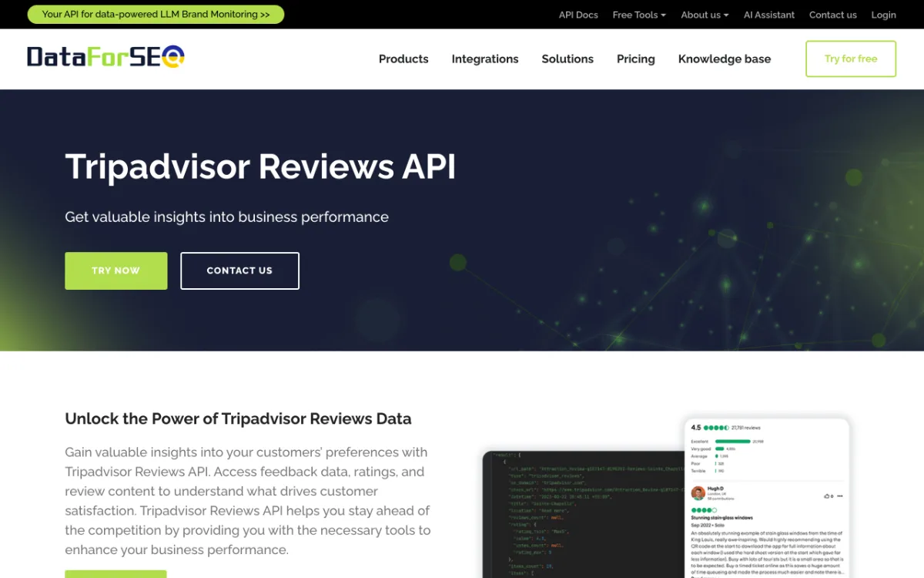Click the Tripadvisor review card image
This screenshot has height=578, width=924.
pos(767,498)
